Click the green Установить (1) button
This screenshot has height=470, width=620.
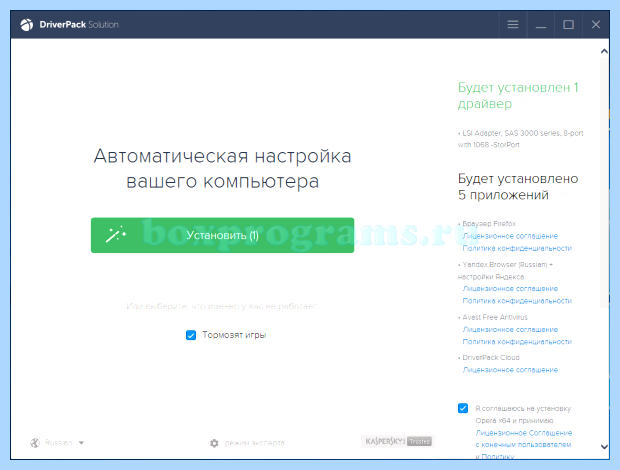(x=222, y=235)
